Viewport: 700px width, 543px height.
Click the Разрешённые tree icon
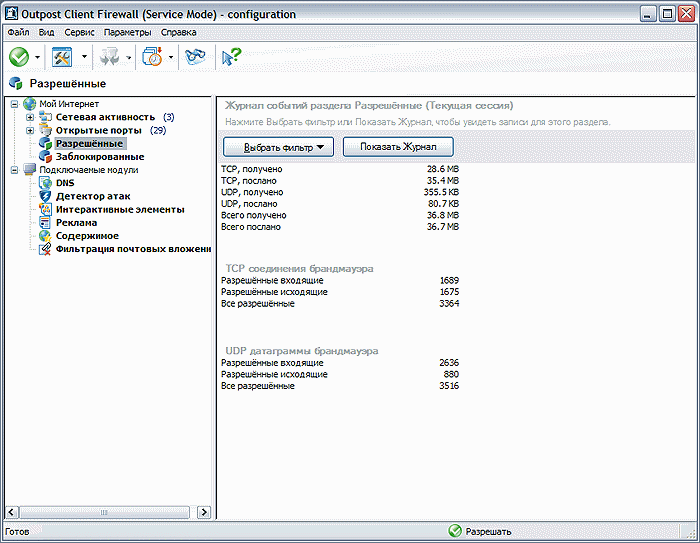tap(45, 143)
